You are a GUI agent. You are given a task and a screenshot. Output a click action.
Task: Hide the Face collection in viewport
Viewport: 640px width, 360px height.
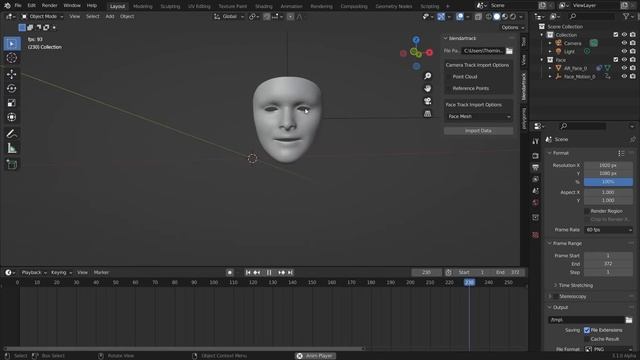tap(624, 60)
